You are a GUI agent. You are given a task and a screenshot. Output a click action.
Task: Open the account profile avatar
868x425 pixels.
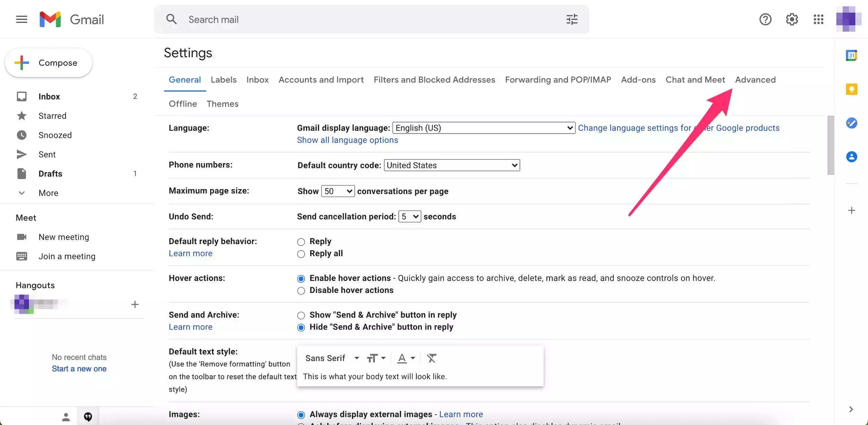pyautogui.click(x=848, y=19)
